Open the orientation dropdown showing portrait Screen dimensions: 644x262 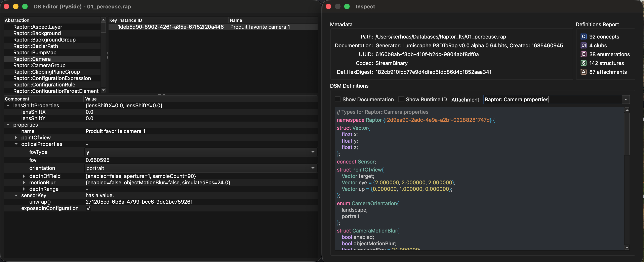313,168
